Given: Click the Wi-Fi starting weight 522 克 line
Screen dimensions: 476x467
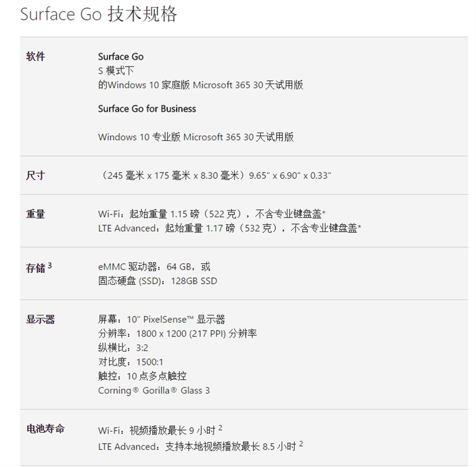Looking at the screenshot, I should [216, 214].
